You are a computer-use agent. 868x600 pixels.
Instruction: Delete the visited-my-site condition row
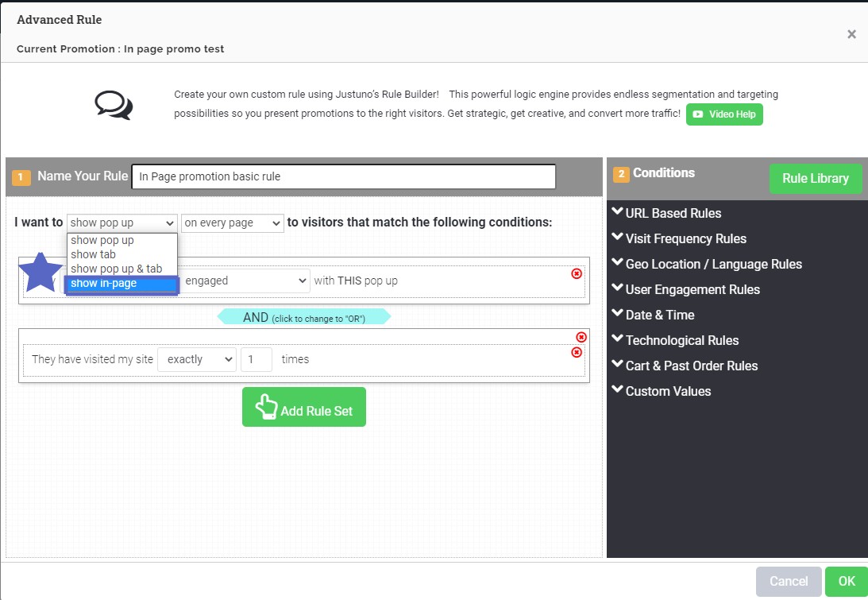(x=577, y=352)
